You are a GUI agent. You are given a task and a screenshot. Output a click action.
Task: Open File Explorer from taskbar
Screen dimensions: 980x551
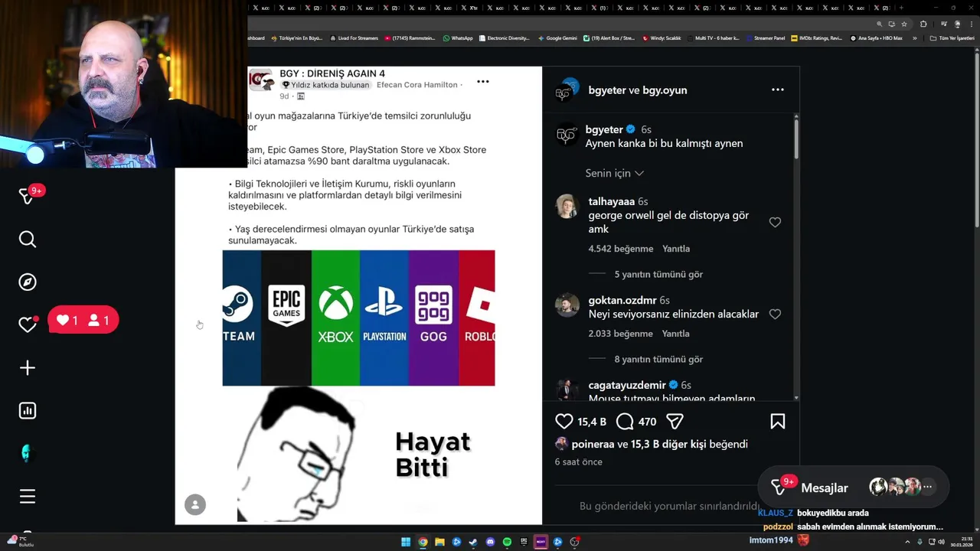click(x=439, y=542)
